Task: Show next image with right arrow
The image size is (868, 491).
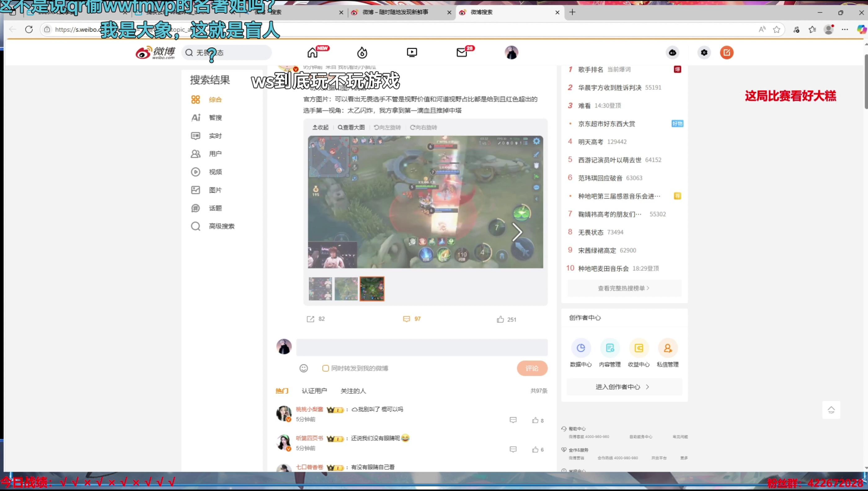Action: click(517, 232)
